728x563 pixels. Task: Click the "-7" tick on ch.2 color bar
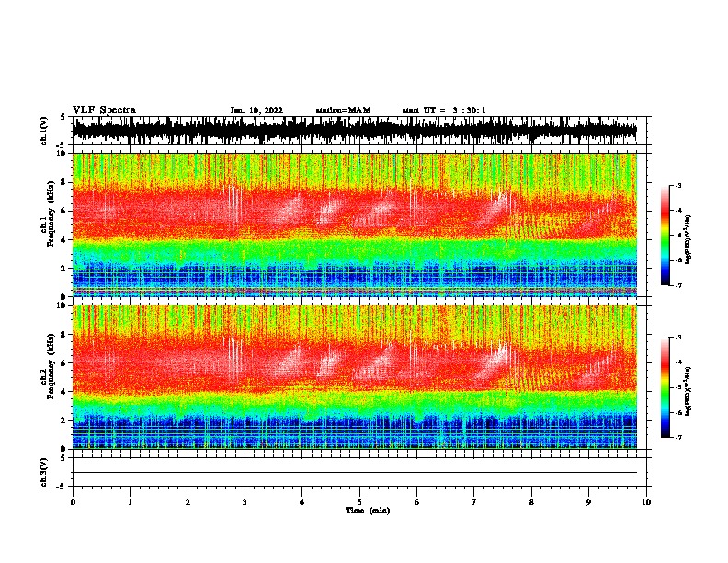pyautogui.click(x=677, y=437)
